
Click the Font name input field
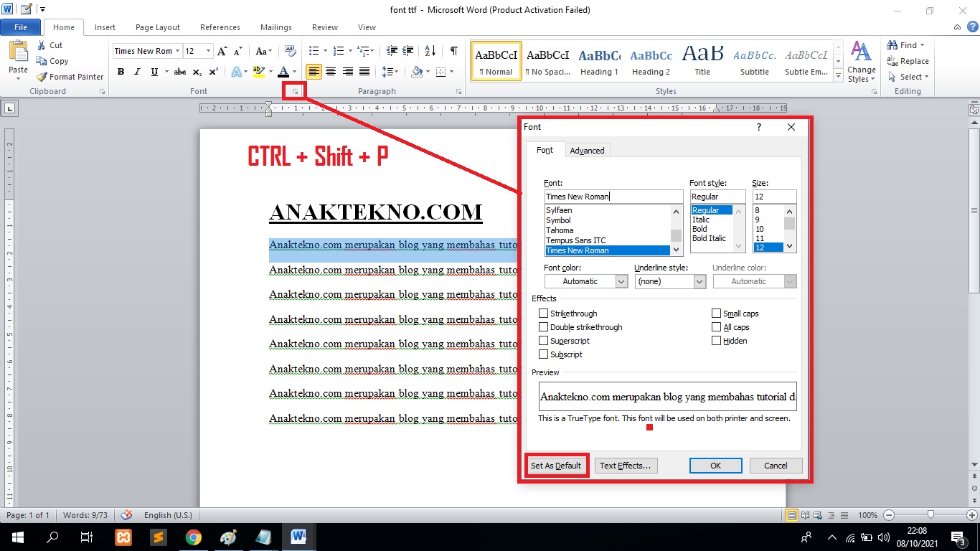613,197
